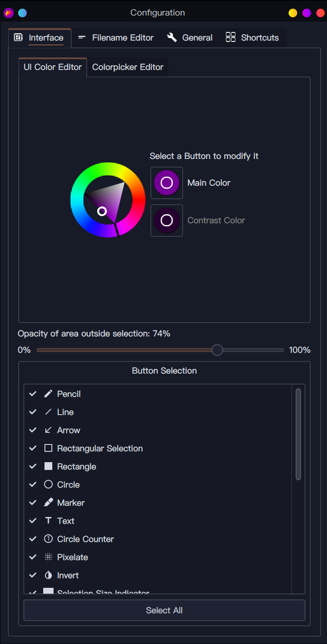This screenshot has width=327, height=644.
Task: Click the Circle Counter icon
Action: point(48,539)
